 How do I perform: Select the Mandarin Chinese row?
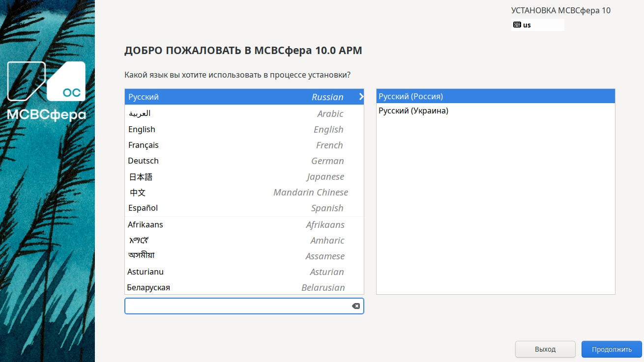(x=244, y=192)
